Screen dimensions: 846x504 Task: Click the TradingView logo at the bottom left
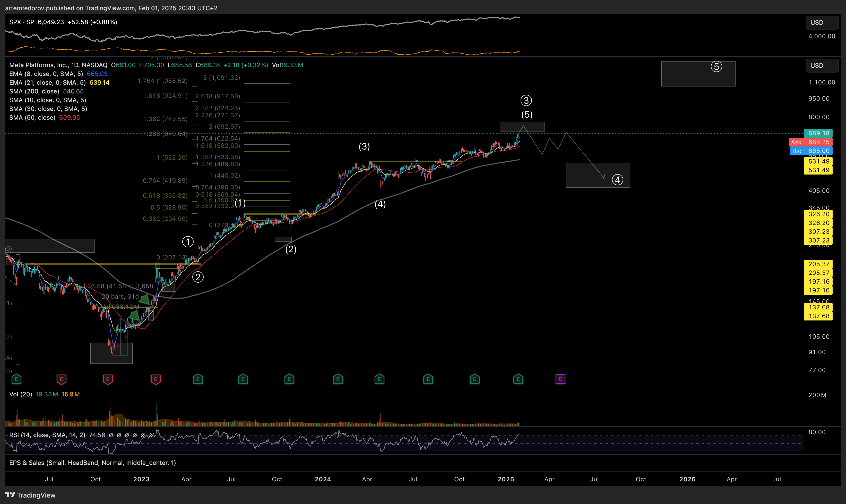coord(30,495)
